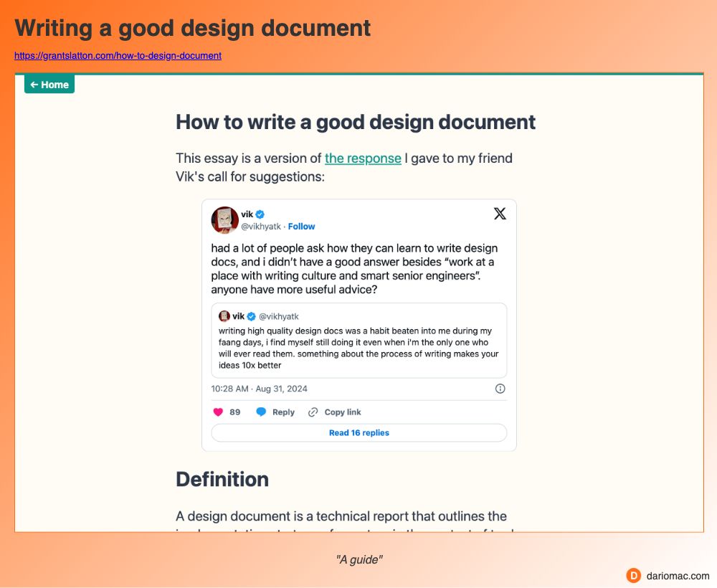717x588 pixels.
Task: Click the 'How to write a good design document' heading
Action: (356, 122)
